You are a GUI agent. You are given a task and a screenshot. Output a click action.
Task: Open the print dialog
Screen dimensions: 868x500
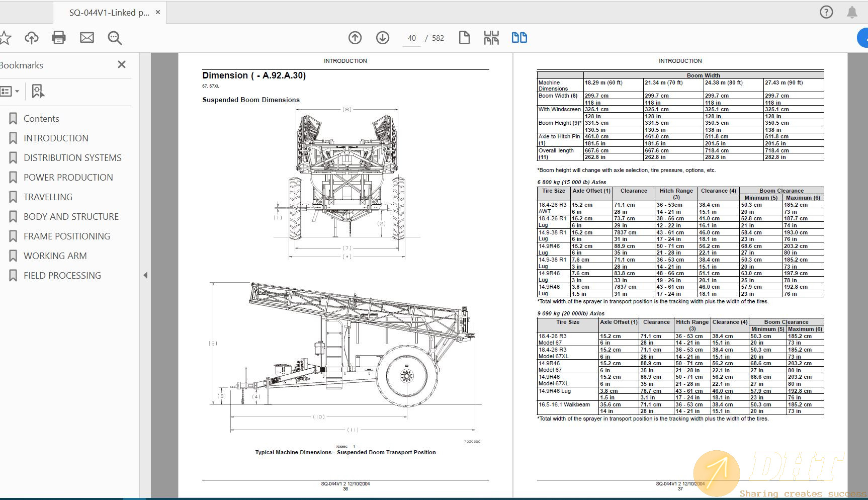click(x=58, y=38)
